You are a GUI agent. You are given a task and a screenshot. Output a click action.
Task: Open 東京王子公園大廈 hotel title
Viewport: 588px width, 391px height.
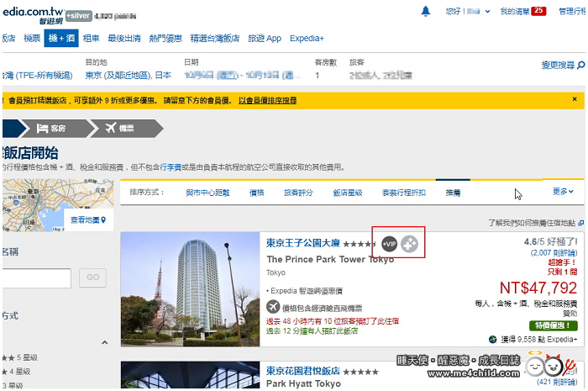coord(303,243)
